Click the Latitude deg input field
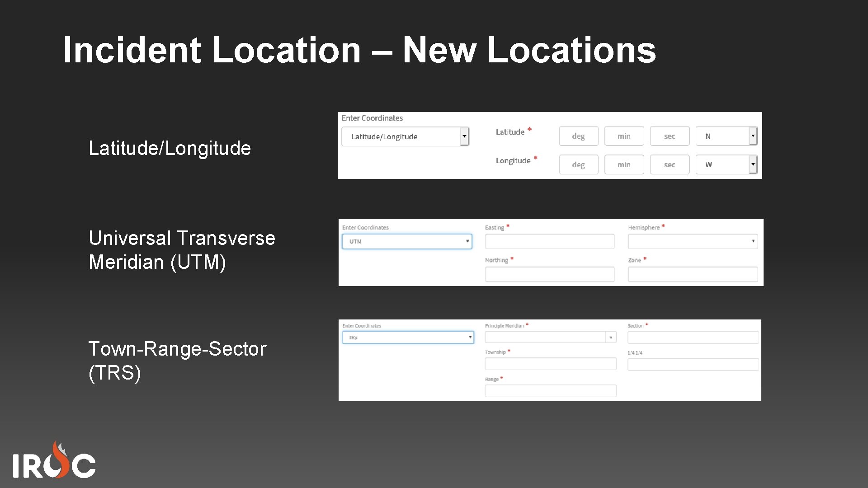The width and height of the screenshot is (868, 488). (x=579, y=136)
